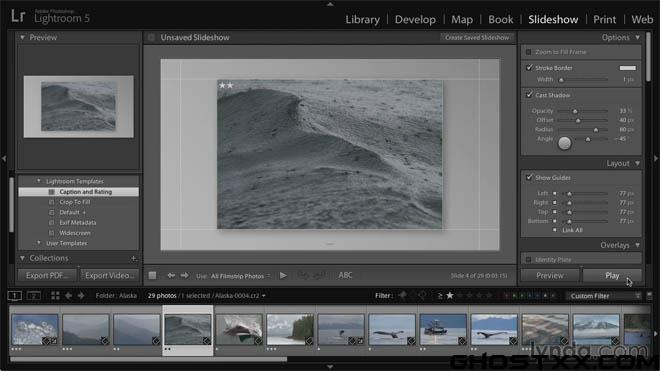Rotate adornment clockwise icon in toolbar
The image size is (660, 371).
[319, 275]
